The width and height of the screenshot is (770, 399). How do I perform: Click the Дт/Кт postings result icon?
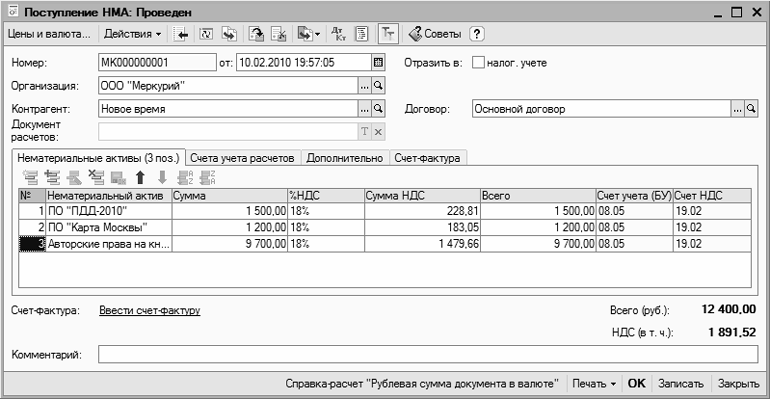pos(338,34)
